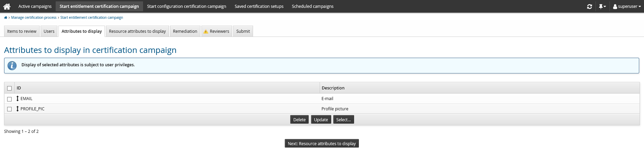
Task: Click the EMAIL row reorder arrow icon
Action: [18, 99]
